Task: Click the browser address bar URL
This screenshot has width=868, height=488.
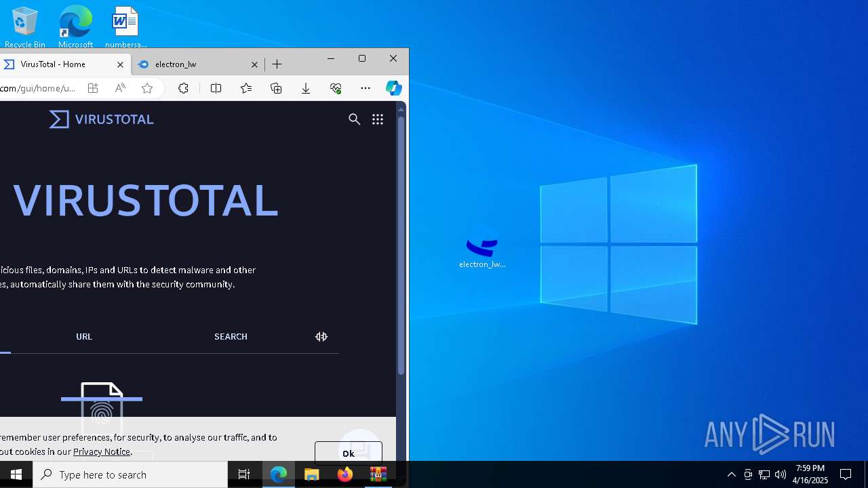Action: (x=38, y=88)
